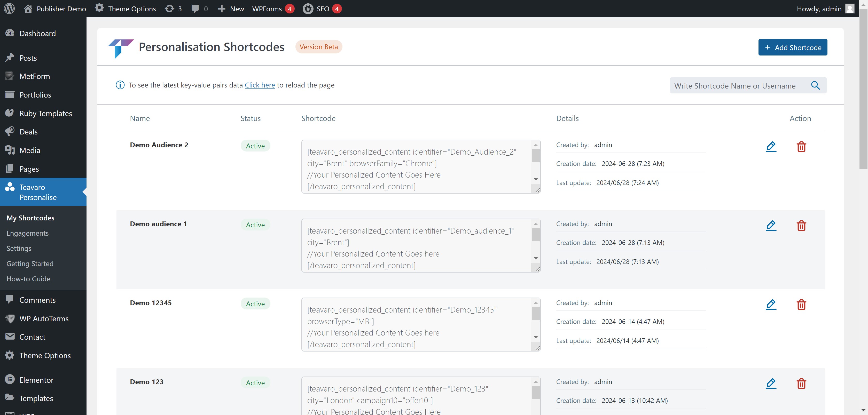Click the Add Shortcode button
Screen dimensions: 868x415
point(793,47)
